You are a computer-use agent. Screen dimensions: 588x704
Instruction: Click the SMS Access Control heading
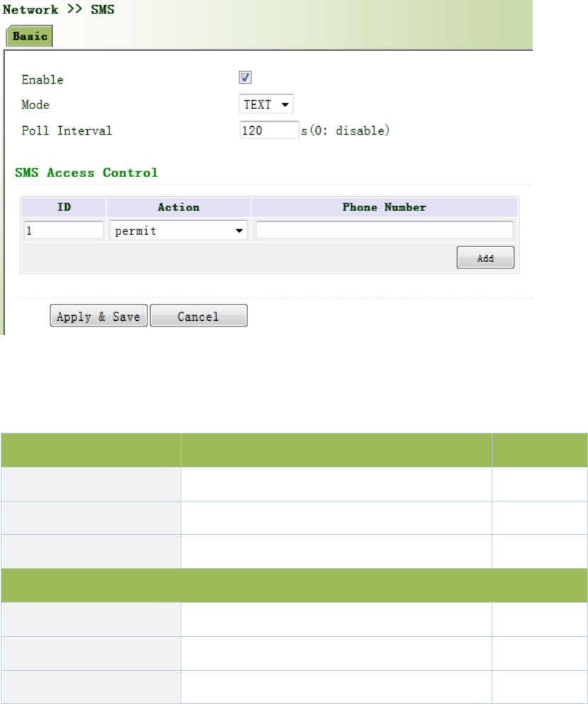86,173
